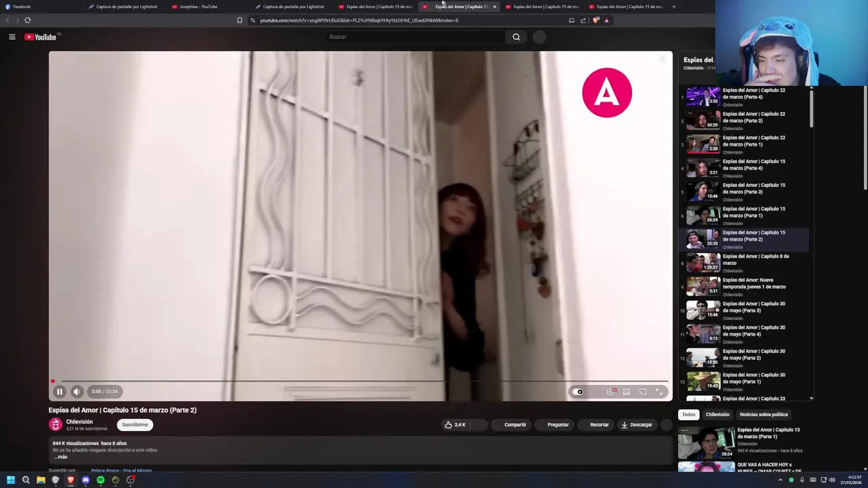Play playlist item Capítulo 15 de marzo (Parte 1)

click(744, 216)
